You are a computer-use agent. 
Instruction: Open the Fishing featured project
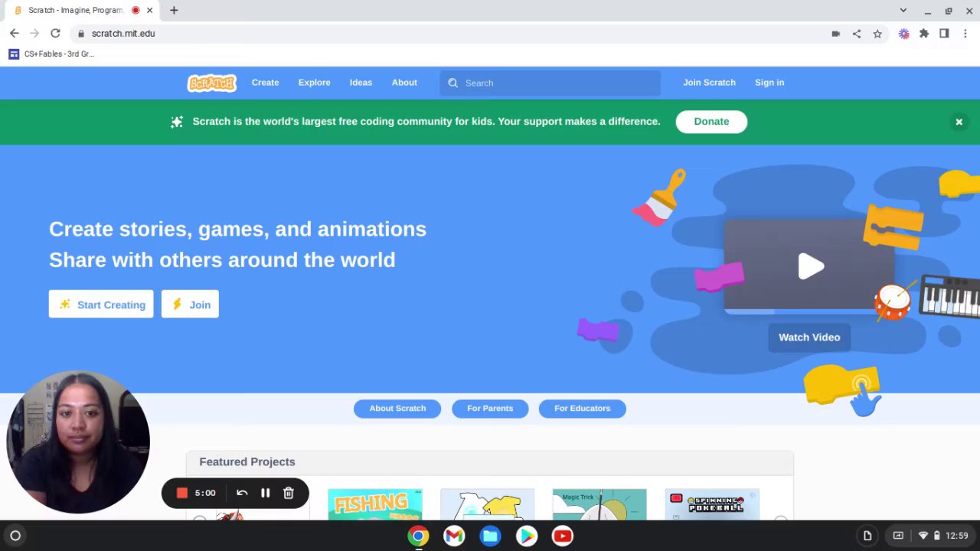375,504
